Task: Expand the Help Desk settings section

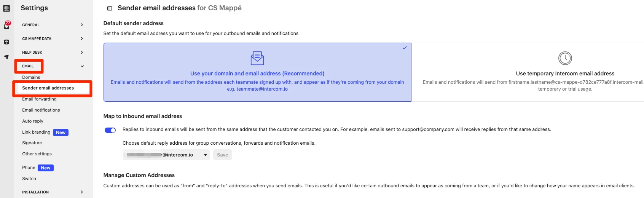Action: [x=53, y=53]
